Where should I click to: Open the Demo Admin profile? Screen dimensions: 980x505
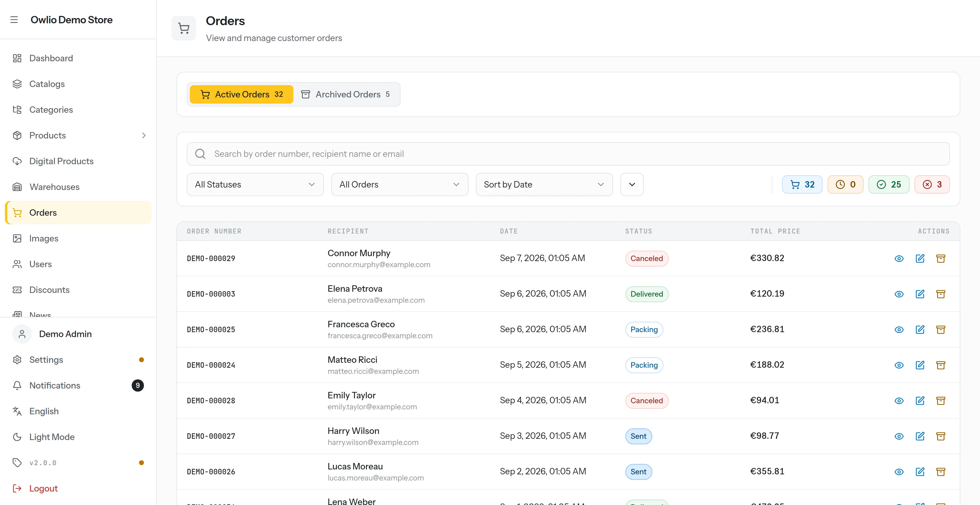[x=78, y=334]
